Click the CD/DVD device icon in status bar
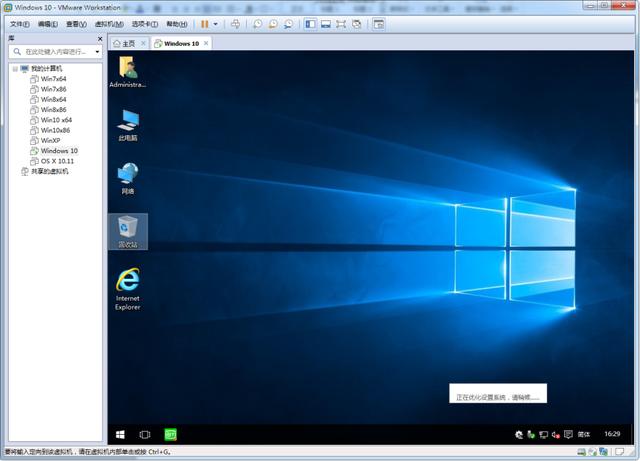This screenshot has height=461, width=640. 592,452
